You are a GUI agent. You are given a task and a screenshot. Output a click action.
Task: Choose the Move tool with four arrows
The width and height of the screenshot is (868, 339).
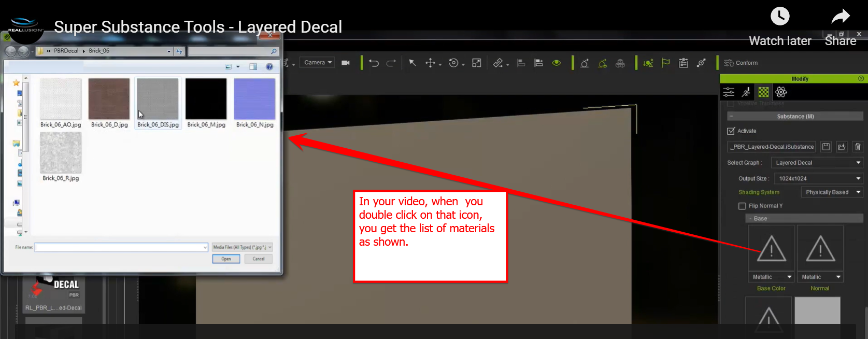pyautogui.click(x=430, y=63)
